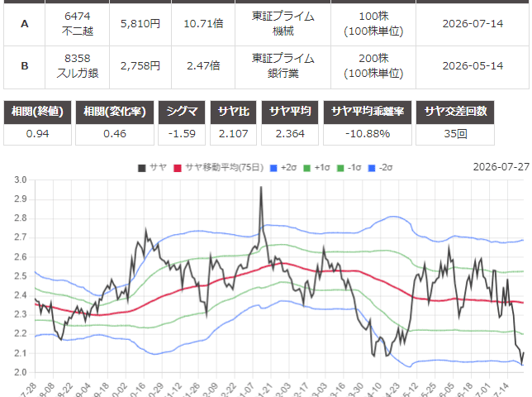The image size is (532, 397).
Task: Click the 10.71倍 ratio cell
Action: pos(203,24)
